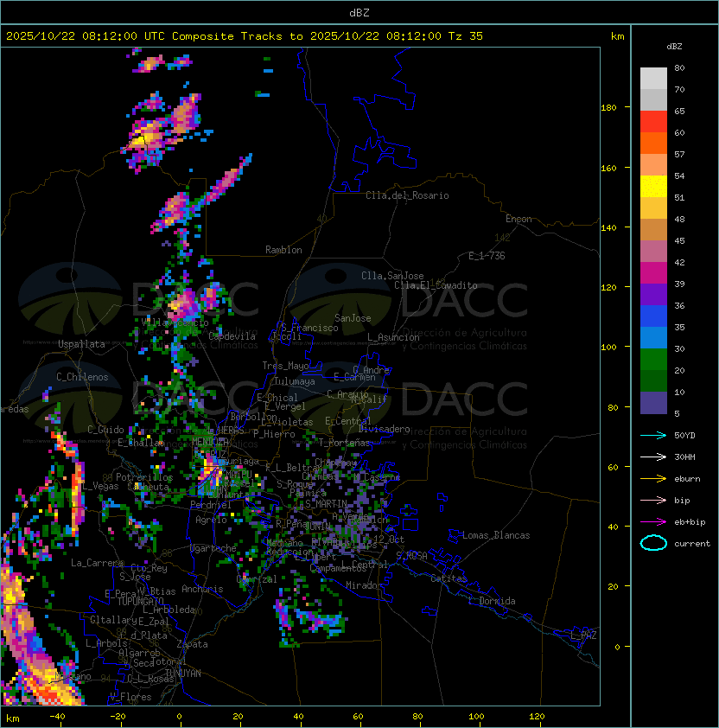Screen dimensions: 719x728
Task: Click the E_Chical map label
Action: pyautogui.click(x=277, y=398)
